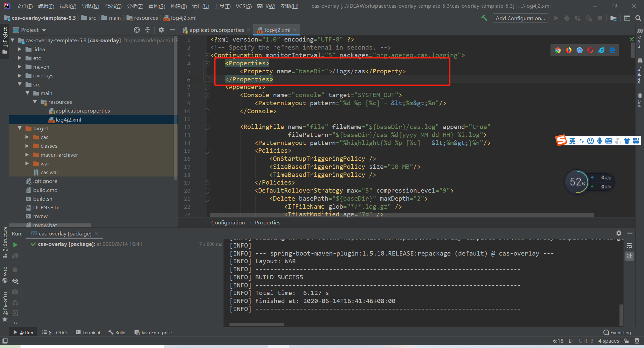Click the Configuration breadcrumb
Image resolution: width=644 pixels, height=348 pixels.
[228, 223]
